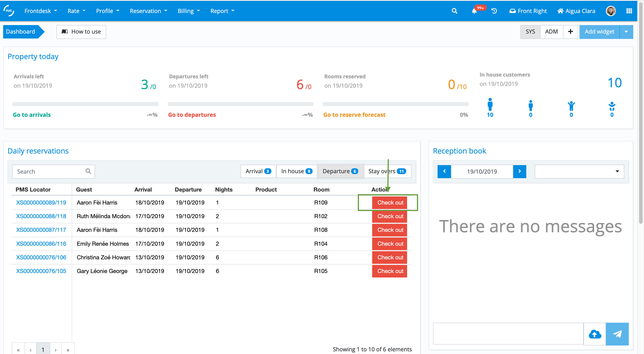Click the cloud upload icon in Reception book
The height and width of the screenshot is (354, 644).
point(595,334)
